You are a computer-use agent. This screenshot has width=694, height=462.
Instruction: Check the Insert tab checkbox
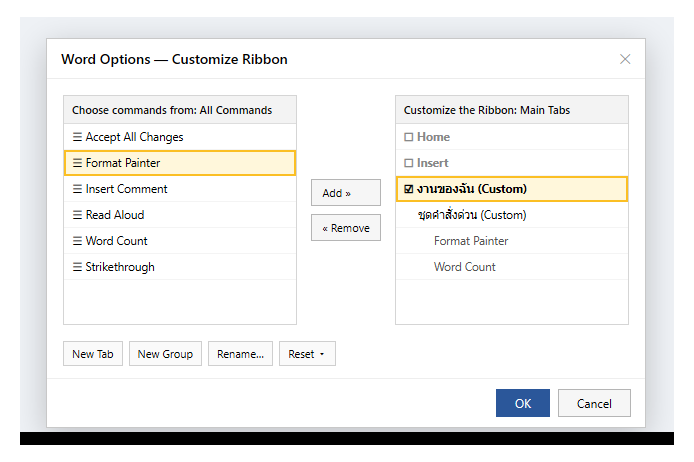click(x=409, y=163)
